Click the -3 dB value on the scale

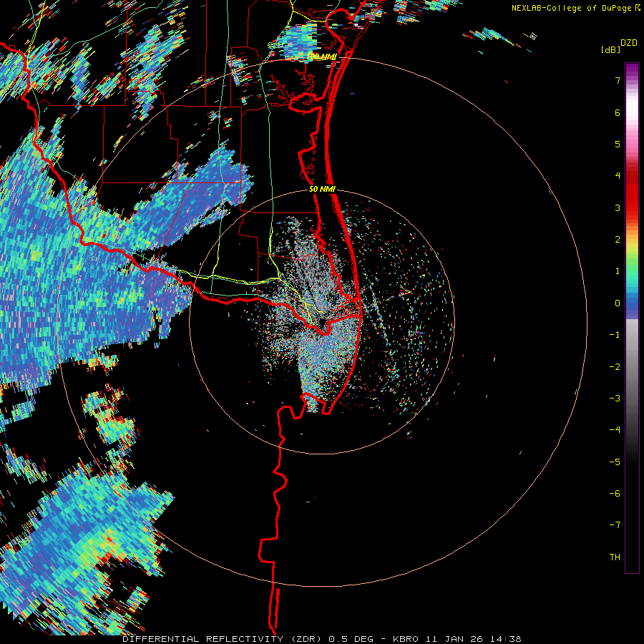pyautogui.click(x=615, y=399)
